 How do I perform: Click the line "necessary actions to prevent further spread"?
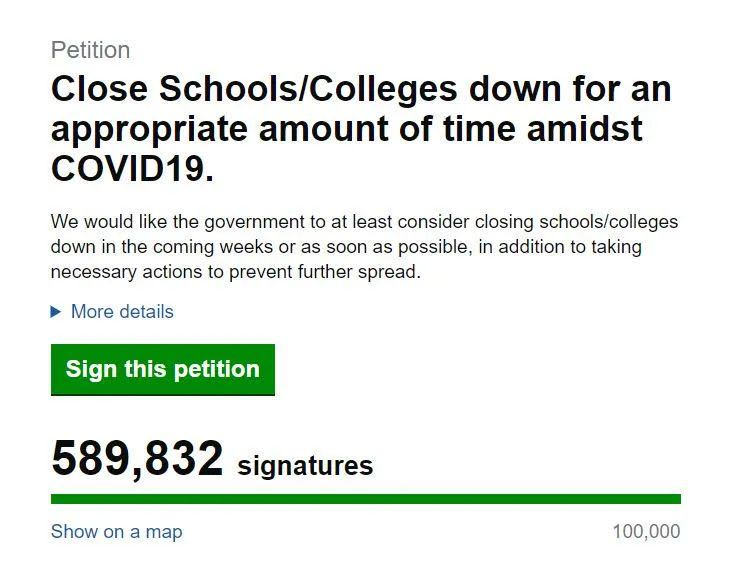pyautogui.click(x=235, y=271)
